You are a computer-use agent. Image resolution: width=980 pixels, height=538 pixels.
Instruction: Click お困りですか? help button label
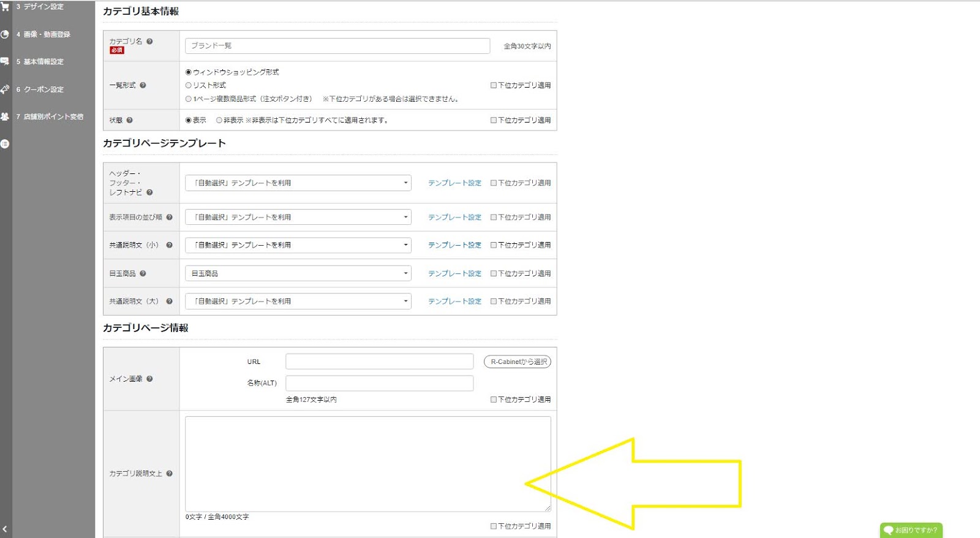(916, 531)
